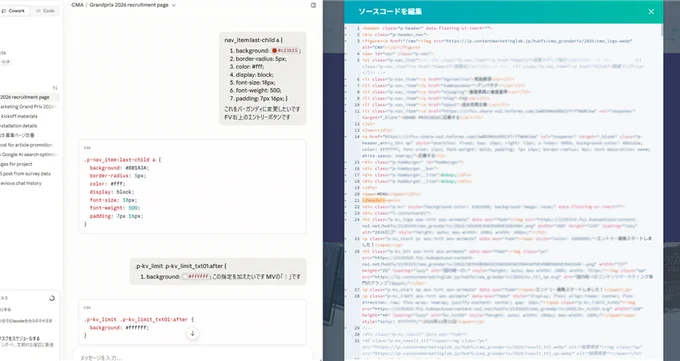The image size is (680, 361).
Task: Open the 'Google AI search optimi...' chat
Action: (x=29, y=154)
